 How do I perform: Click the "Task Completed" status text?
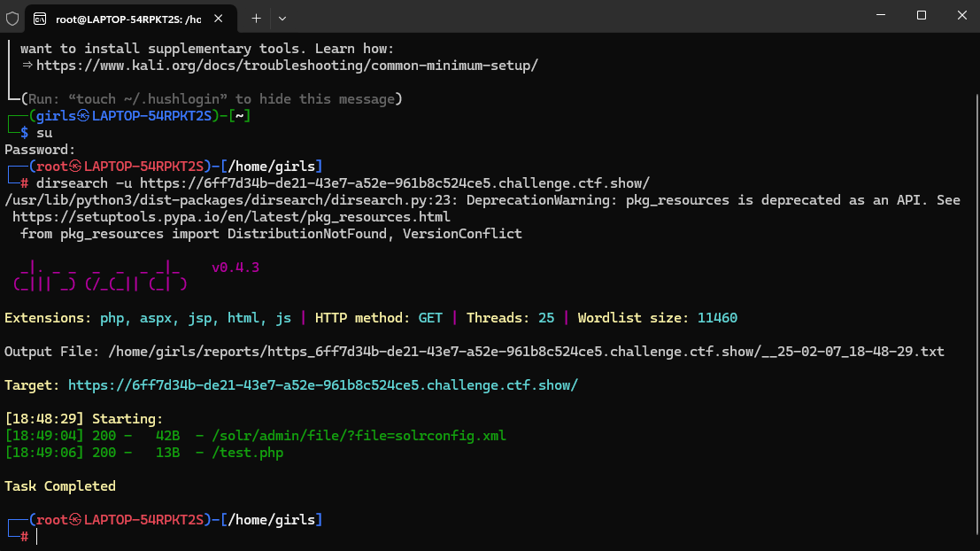60,486
